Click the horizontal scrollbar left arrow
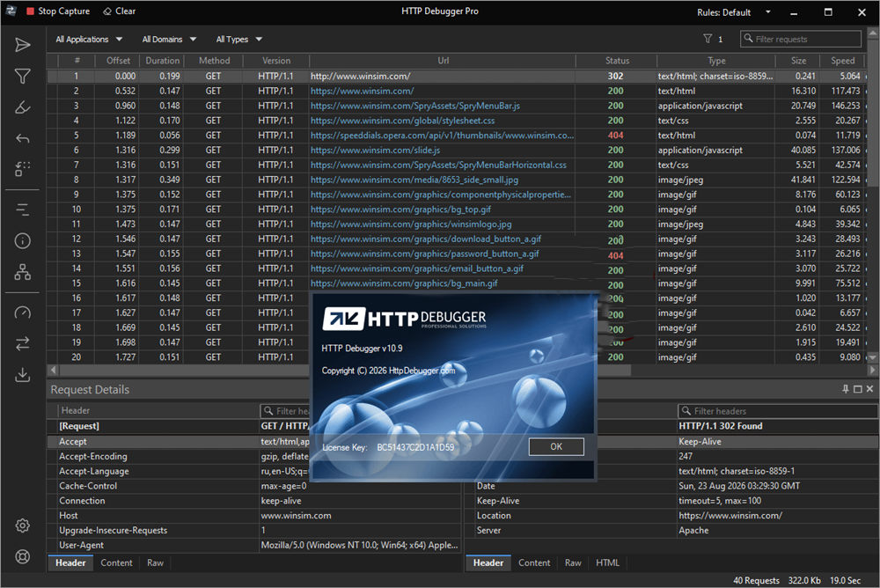This screenshot has height=588, width=880. (x=54, y=370)
